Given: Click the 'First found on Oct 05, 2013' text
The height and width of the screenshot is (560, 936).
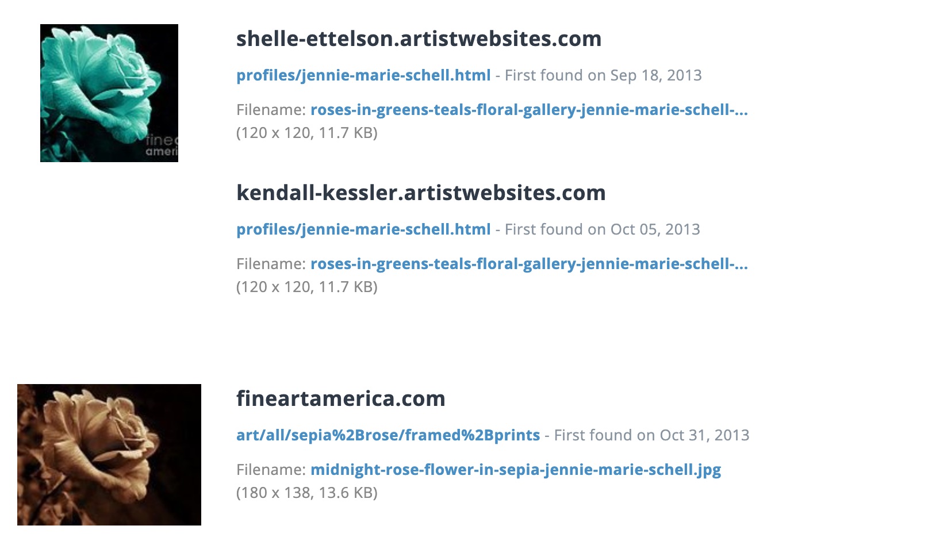Looking at the screenshot, I should pos(602,229).
